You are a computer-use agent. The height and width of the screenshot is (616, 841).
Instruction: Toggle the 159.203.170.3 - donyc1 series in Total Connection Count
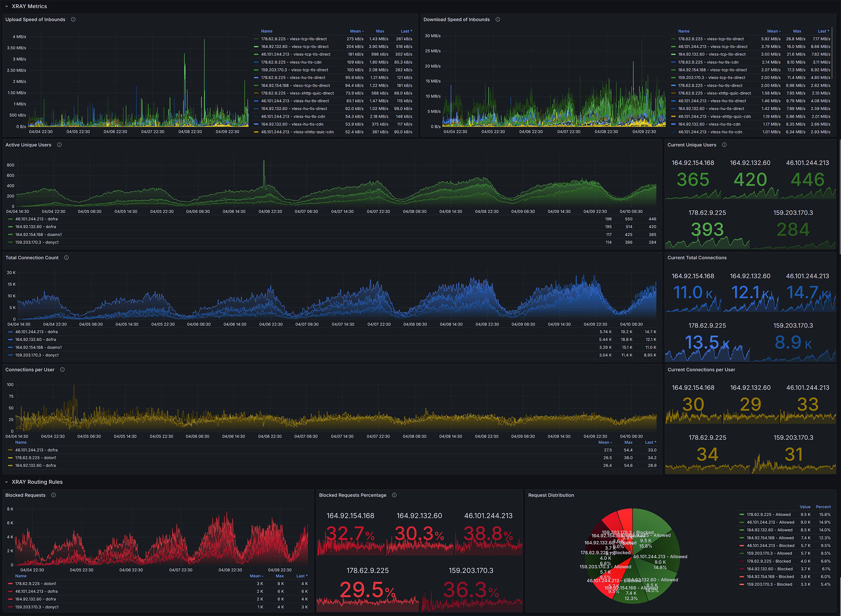[x=36, y=355]
